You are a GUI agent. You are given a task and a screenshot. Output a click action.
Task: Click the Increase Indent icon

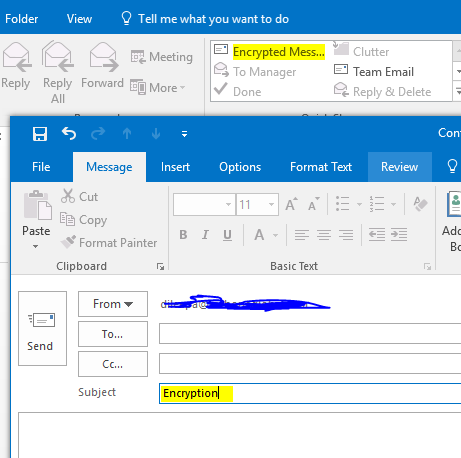pyautogui.click(x=399, y=235)
